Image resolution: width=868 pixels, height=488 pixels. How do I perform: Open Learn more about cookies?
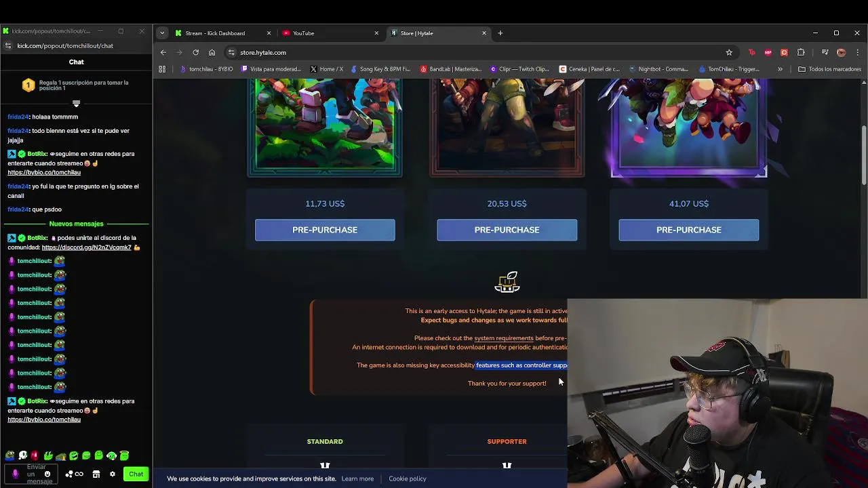tap(357, 479)
